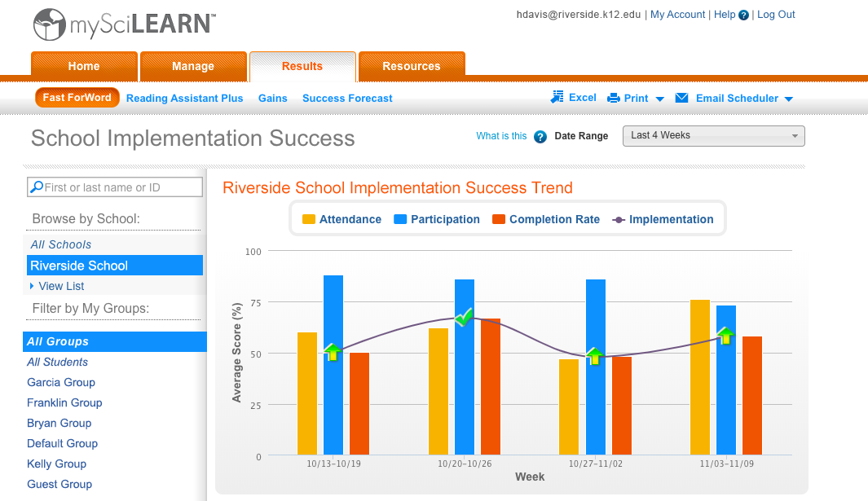
Task: Open the Resources tab
Action: tap(412, 67)
